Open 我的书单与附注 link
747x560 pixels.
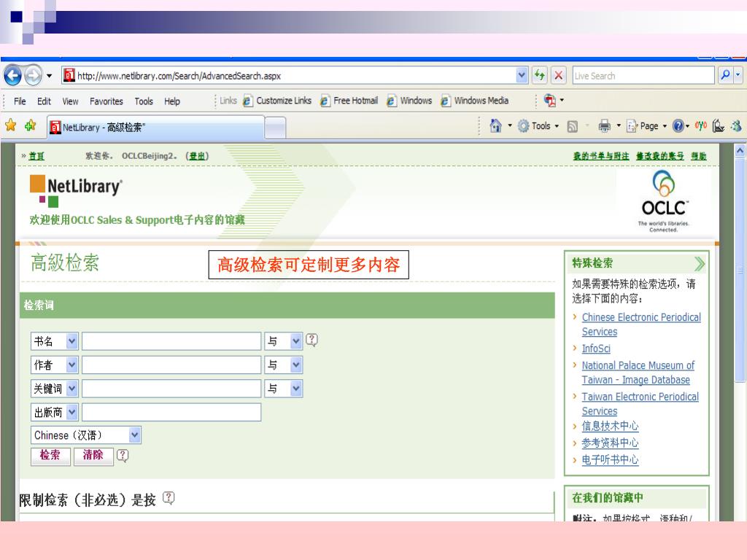pyautogui.click(x=601, y=156)
